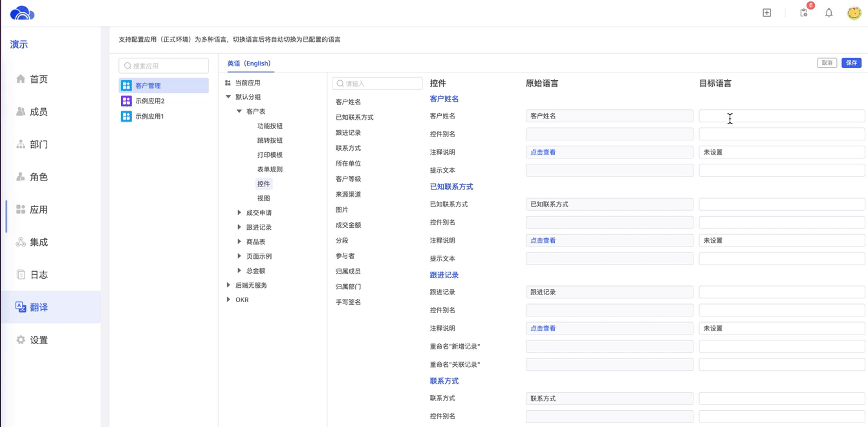Click the 保存 save button

click(851, 63)
